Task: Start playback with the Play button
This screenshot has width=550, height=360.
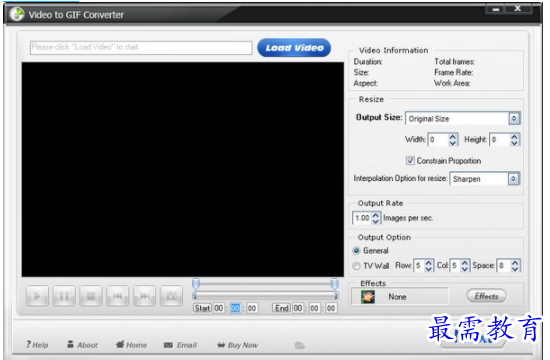Action: pos(37,296)
